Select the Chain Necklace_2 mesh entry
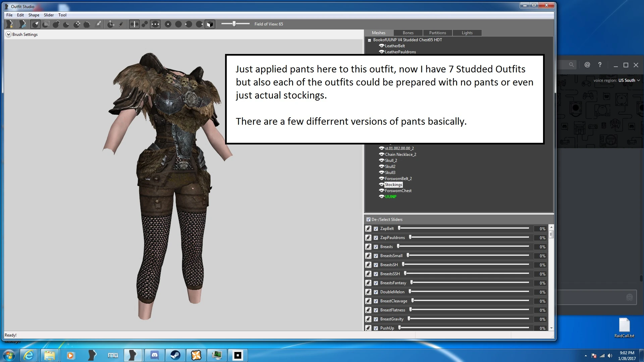The image size is (644, 362). 400,155
